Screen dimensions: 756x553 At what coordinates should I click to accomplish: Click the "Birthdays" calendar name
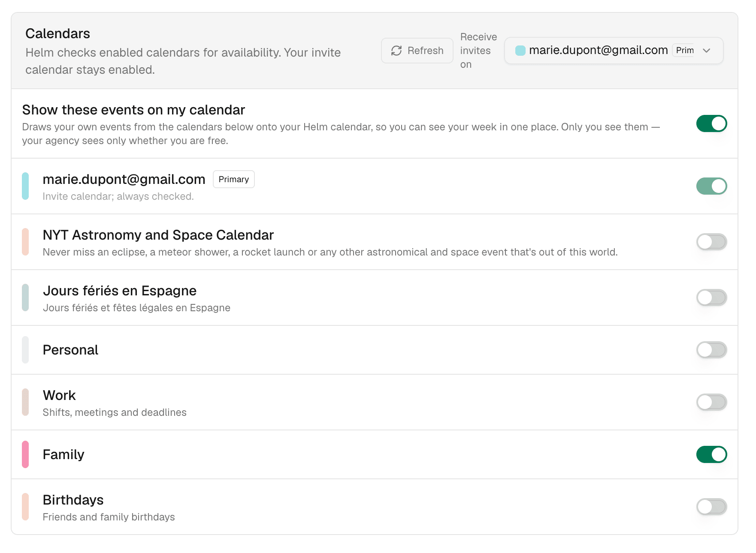[73, 500]
